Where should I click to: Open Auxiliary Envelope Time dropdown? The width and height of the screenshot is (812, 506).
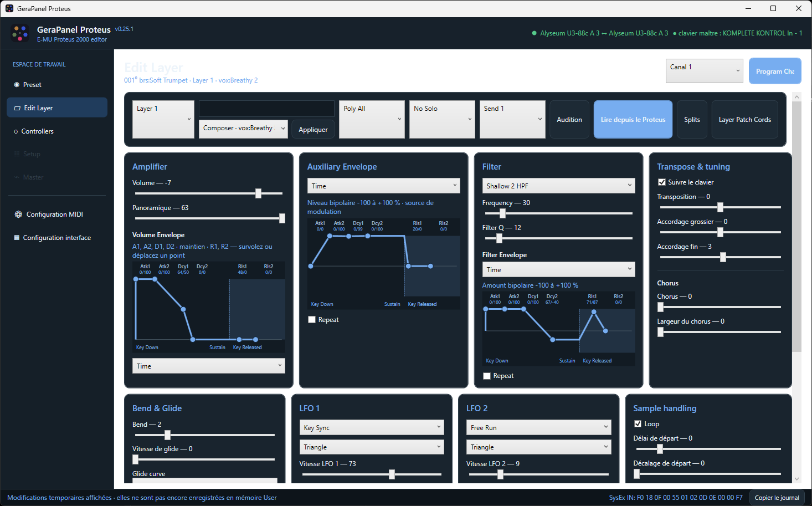click(x=384, y=186)
